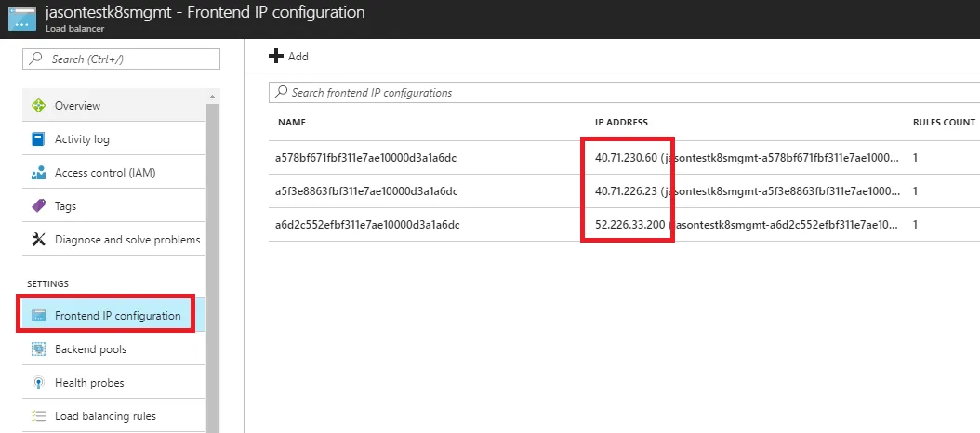This screenshot has height=433, width=980.
Task: Open the Activity log menu item
Action: coord(113,139)
